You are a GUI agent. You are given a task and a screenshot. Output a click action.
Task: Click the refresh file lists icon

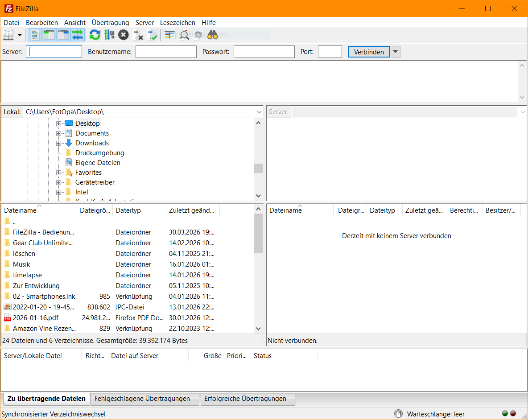click(95, 35)
